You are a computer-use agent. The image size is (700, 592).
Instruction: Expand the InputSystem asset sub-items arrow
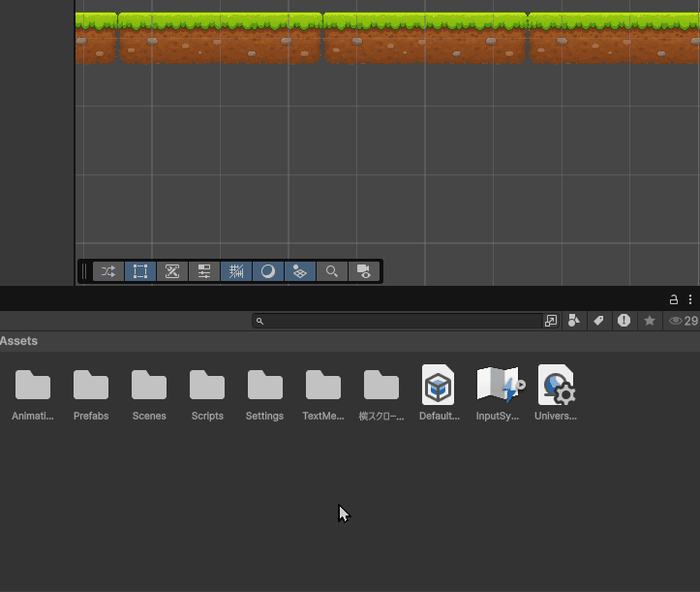521,385
